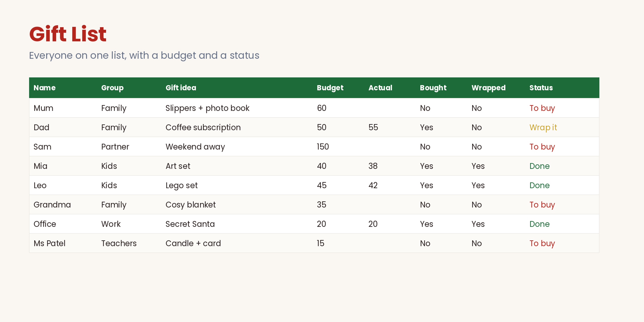Click the Group column header
Viewport: 644px width, 322px height.
[x=112, y=88]
